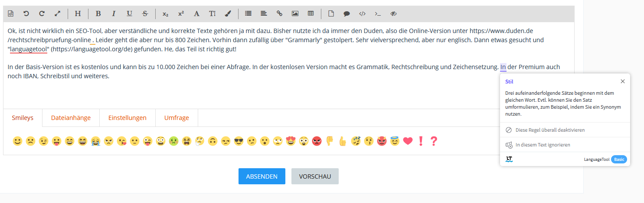Click the paintbrush text color icon
644x203 pixels.
pyautogui.click(x=228, y=13)
